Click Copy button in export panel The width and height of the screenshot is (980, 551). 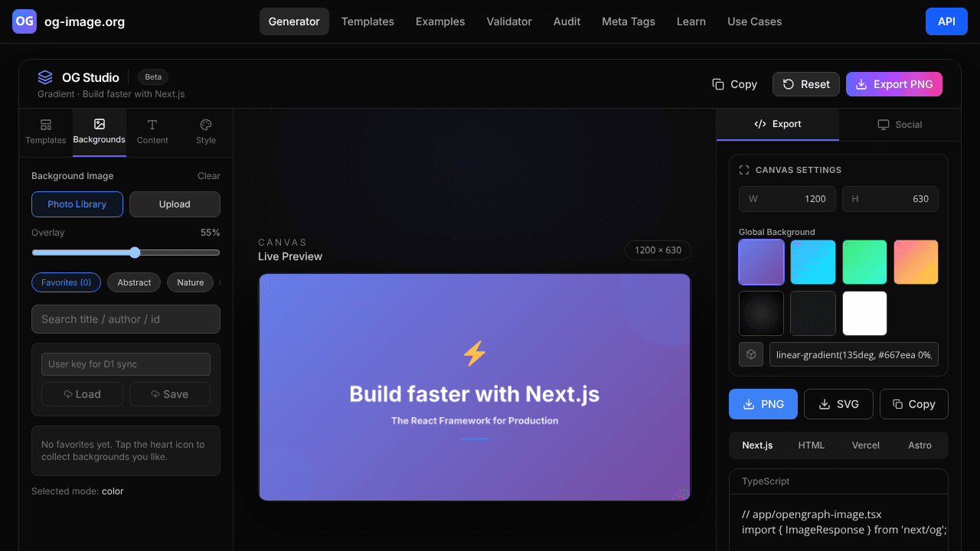(914, 404)
